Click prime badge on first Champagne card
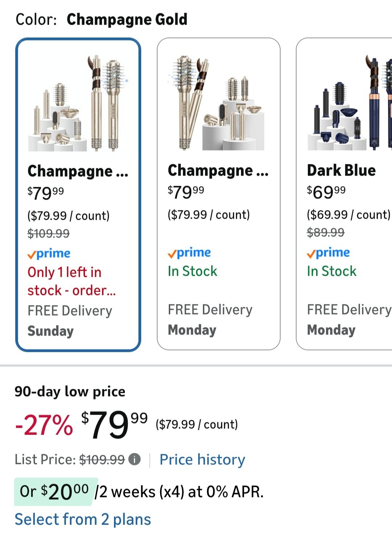The width and height of the screenshot is (392, 534). [x=49, y=254]
